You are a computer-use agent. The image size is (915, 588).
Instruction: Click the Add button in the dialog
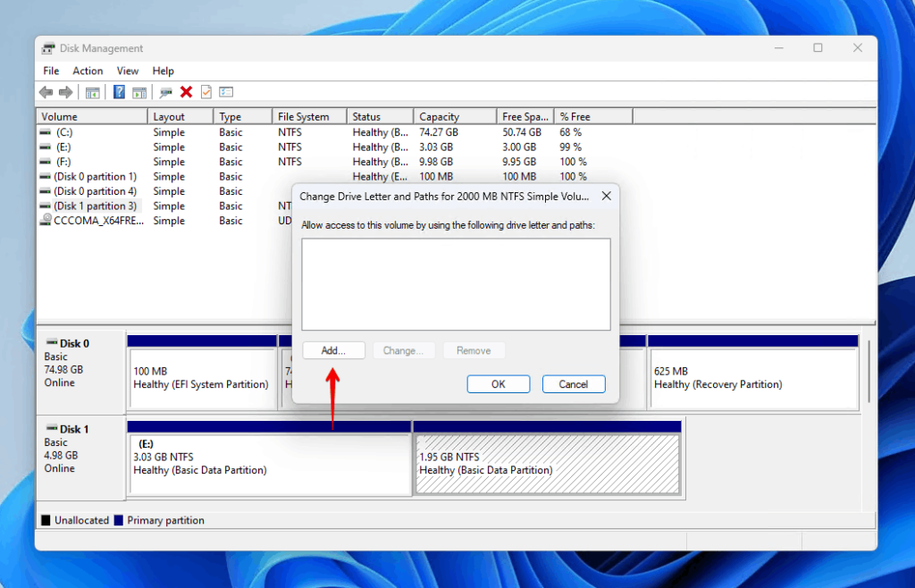pos(332,349)
